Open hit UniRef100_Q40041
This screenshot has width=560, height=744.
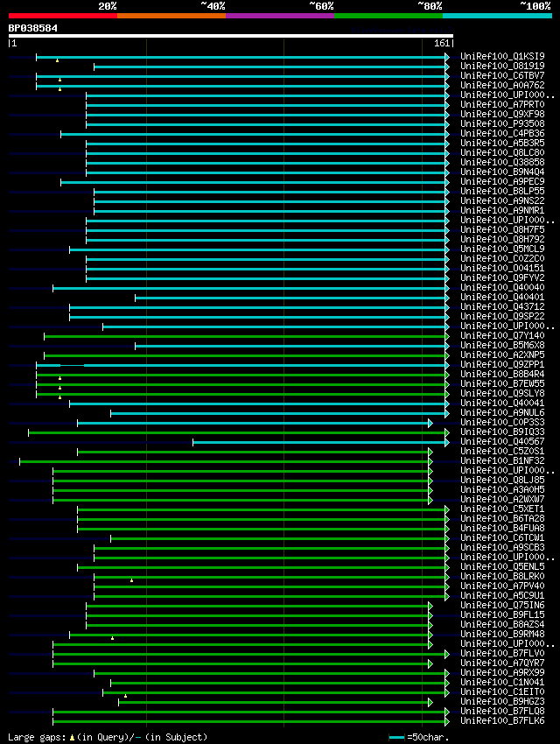[502, 404]
